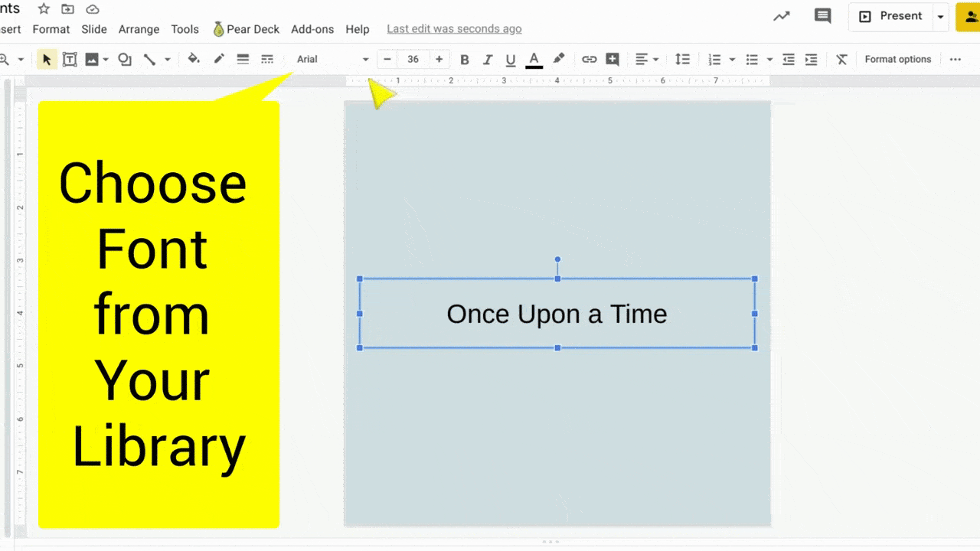
Task: Start slideshow with the Present button
Action: pos(890,16)
